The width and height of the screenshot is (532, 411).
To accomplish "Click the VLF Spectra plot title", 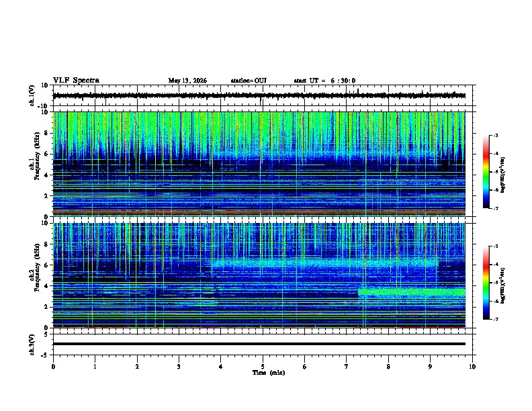I will [76, 81].
